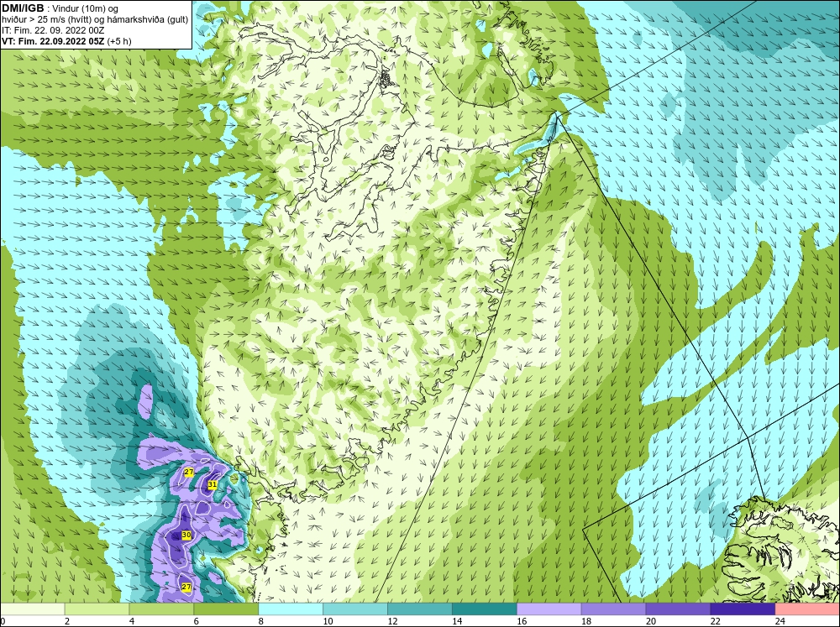Click the 2–4 m/s light green legend swatch
The height and width of the screenshot is (627, 840).
[x=97, y=609]
